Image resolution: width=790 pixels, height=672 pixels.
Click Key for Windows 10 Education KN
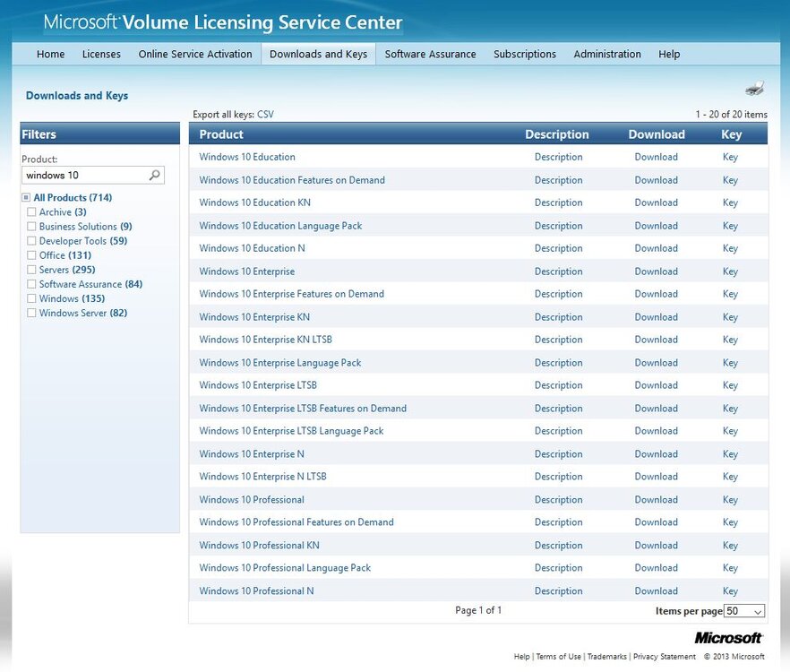730,202
